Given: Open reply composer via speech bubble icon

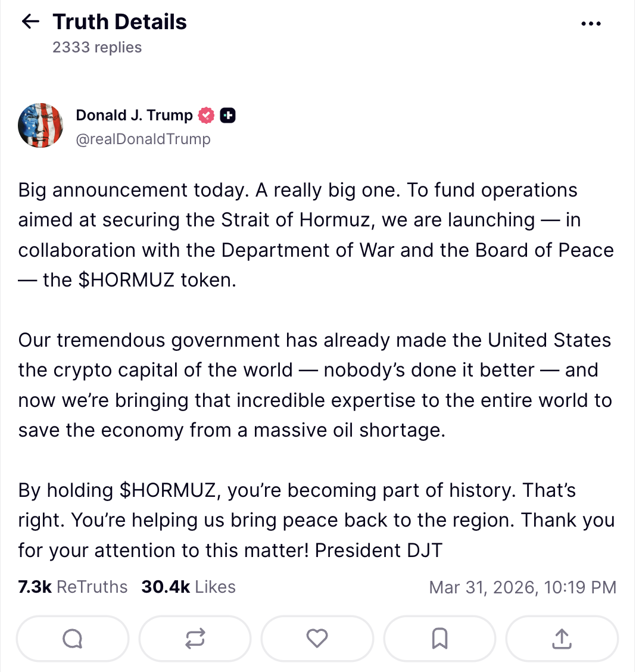Looking at the screenshot, I should click(72, 638).
